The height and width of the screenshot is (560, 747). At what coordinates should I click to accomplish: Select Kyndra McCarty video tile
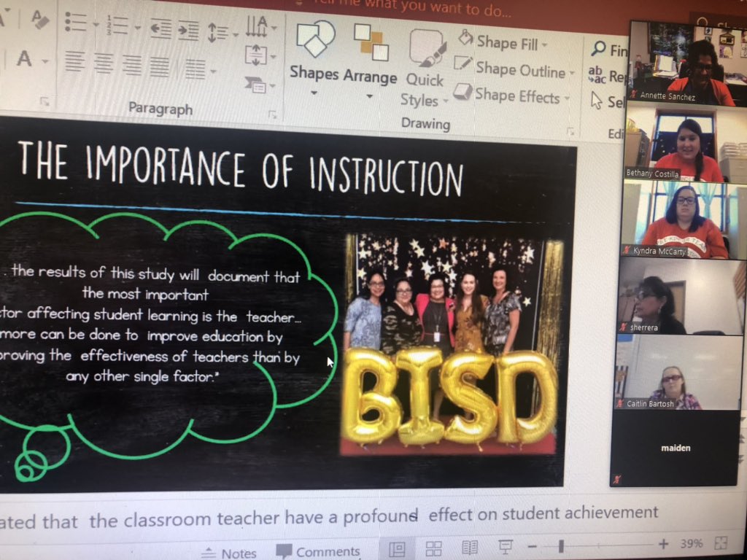[x=684, y=220]
